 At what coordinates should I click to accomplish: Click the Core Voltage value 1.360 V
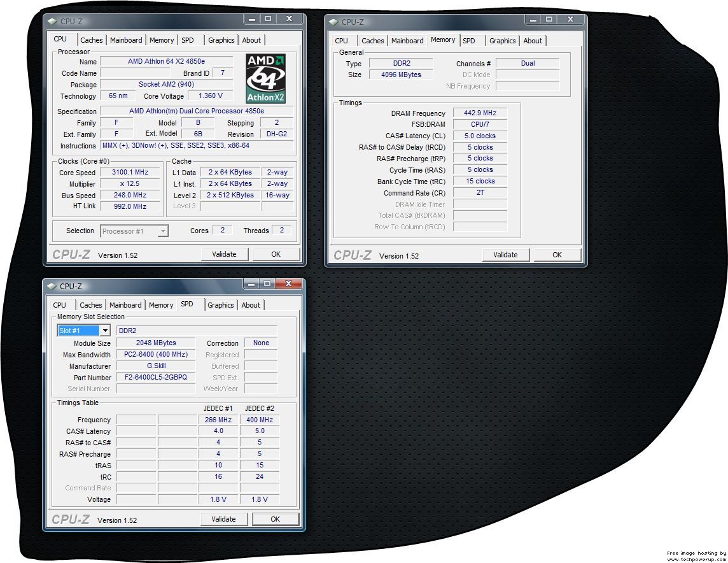[211, 96]
